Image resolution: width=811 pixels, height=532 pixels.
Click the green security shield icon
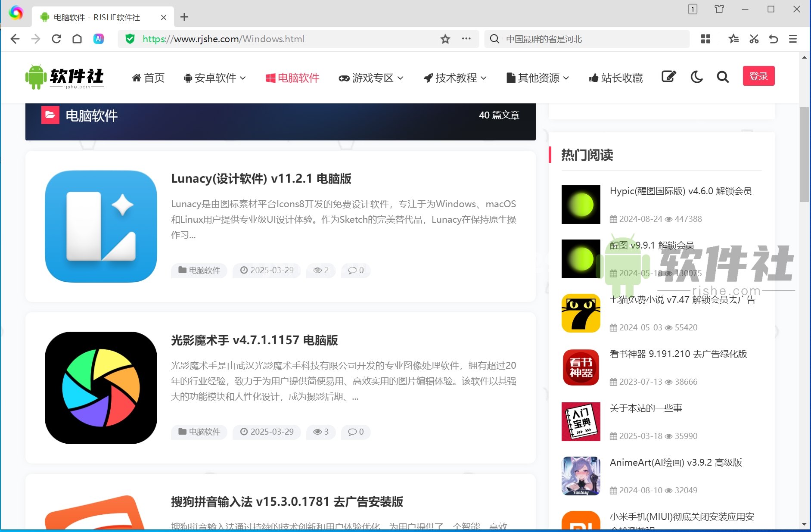130,39
